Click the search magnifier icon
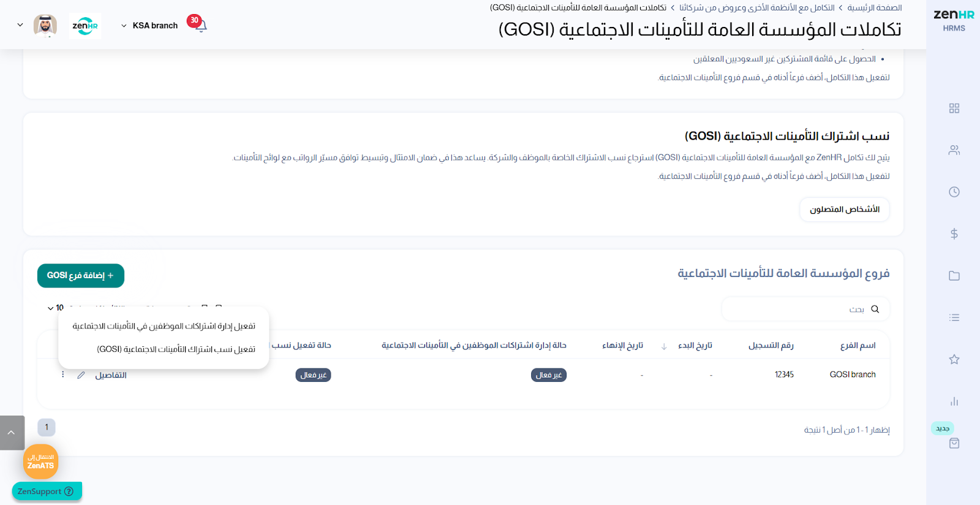This screenshot has height=505, width=980. coord(875,309)
